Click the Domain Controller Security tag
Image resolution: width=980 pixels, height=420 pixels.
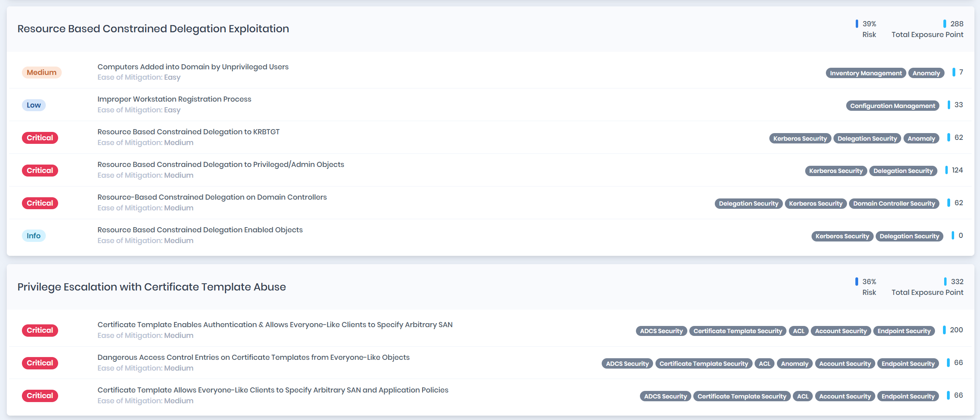point(894,204)
